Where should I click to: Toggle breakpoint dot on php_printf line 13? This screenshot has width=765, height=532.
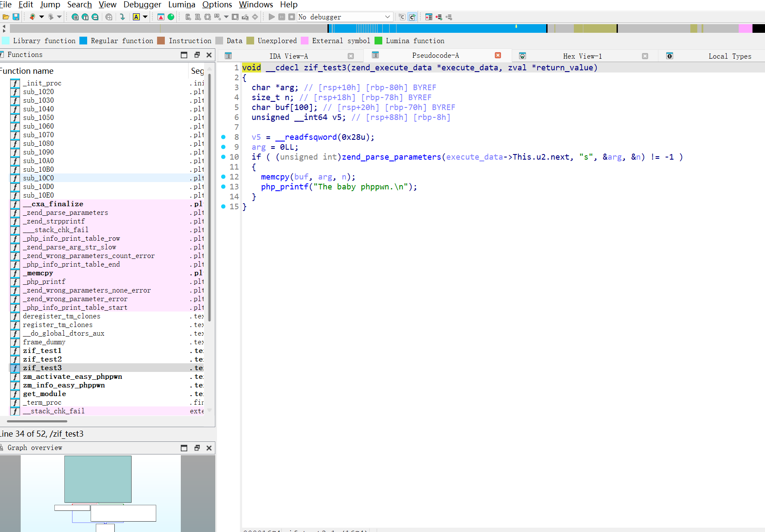tap(224, 186)
